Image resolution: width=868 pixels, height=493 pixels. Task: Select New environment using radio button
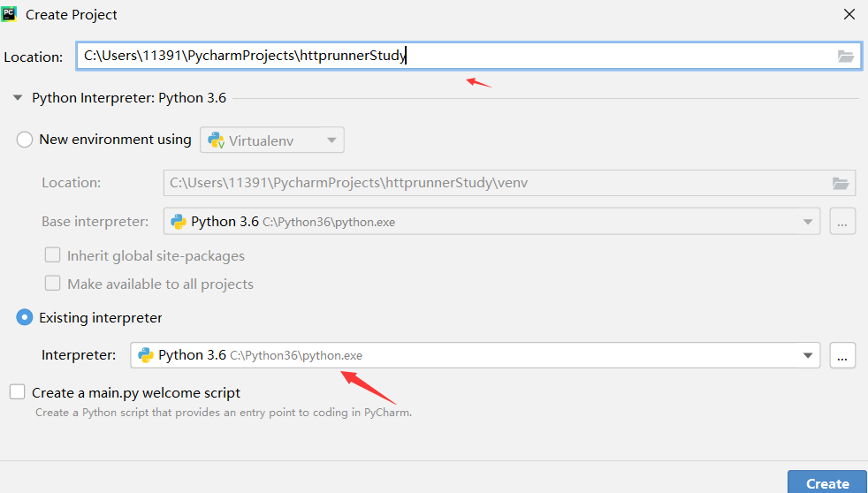(x=25, y=140)
